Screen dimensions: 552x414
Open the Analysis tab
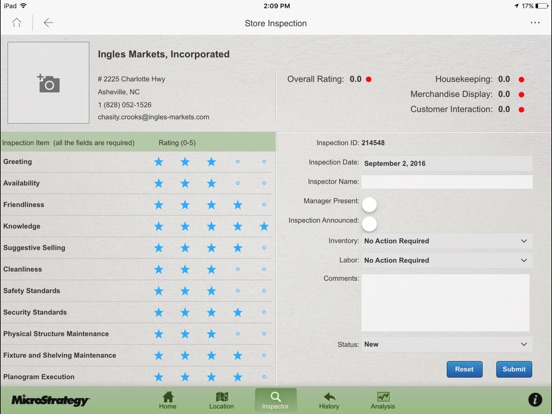pos(383,400)
